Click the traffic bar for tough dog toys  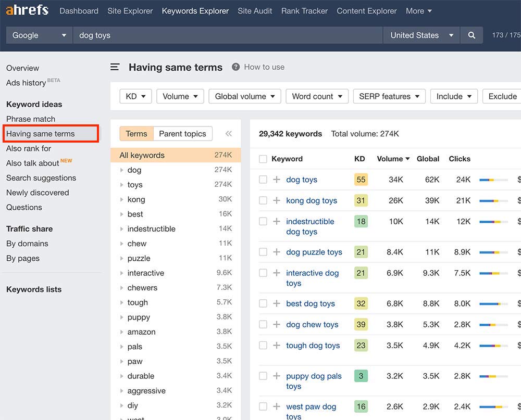point(493,346)
